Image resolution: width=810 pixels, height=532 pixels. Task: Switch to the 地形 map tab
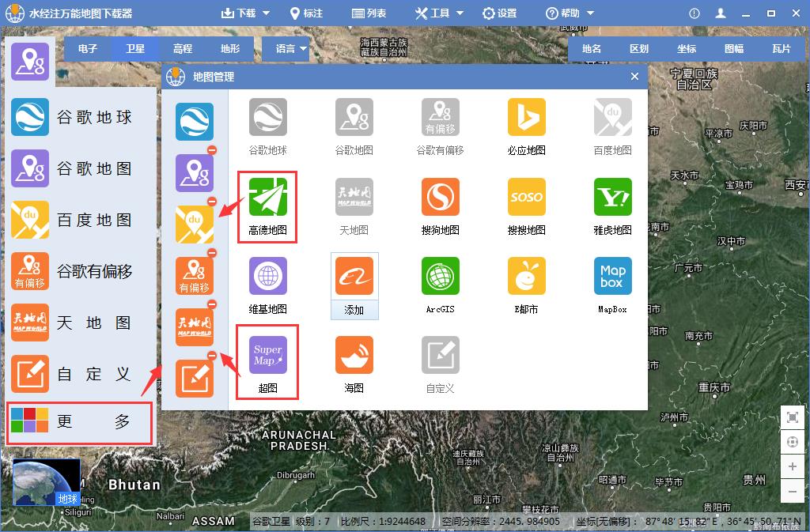[x=230, y=49]
